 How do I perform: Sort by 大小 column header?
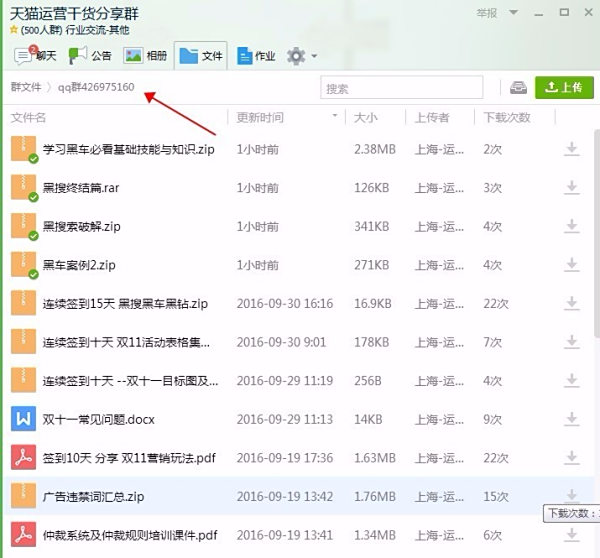(x=365, y=117)
